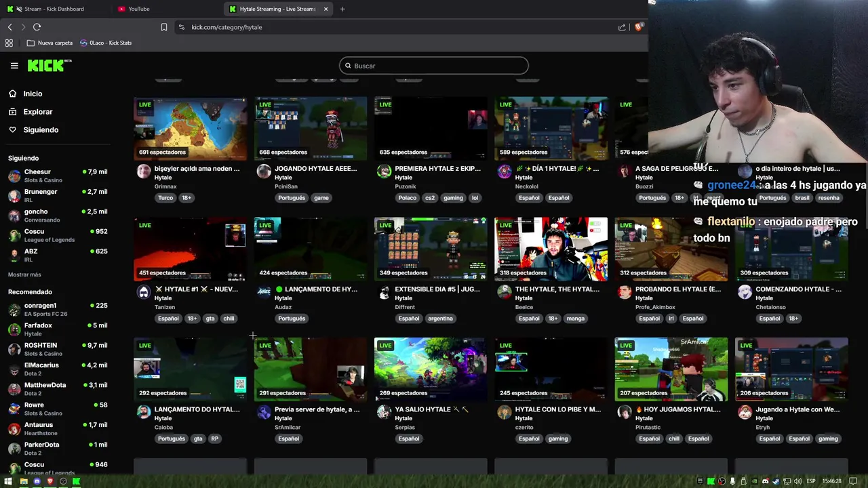Click the Audaz streamer avatar
Screen dimensions: 868x488
[x=264, y=292]
